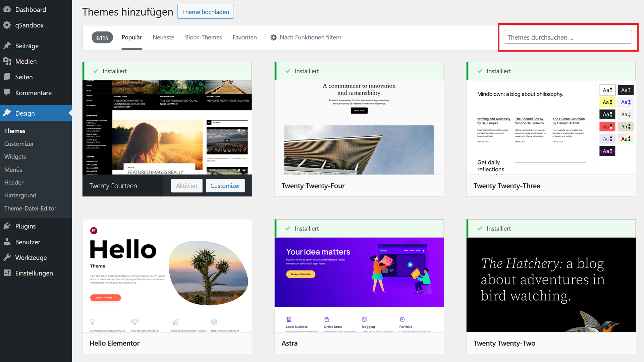
Task: Open the Beiträge menu entry
Action: [36, 46]
